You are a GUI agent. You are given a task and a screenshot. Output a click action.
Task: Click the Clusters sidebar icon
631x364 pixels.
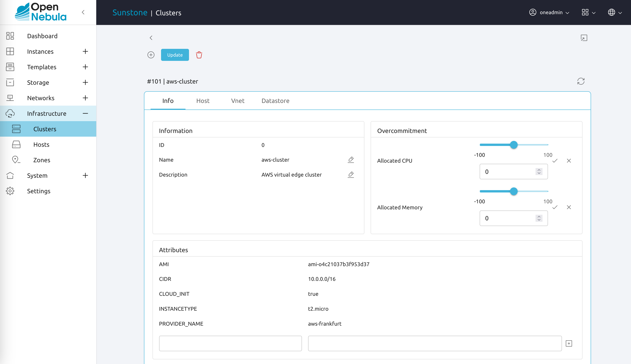16,129
